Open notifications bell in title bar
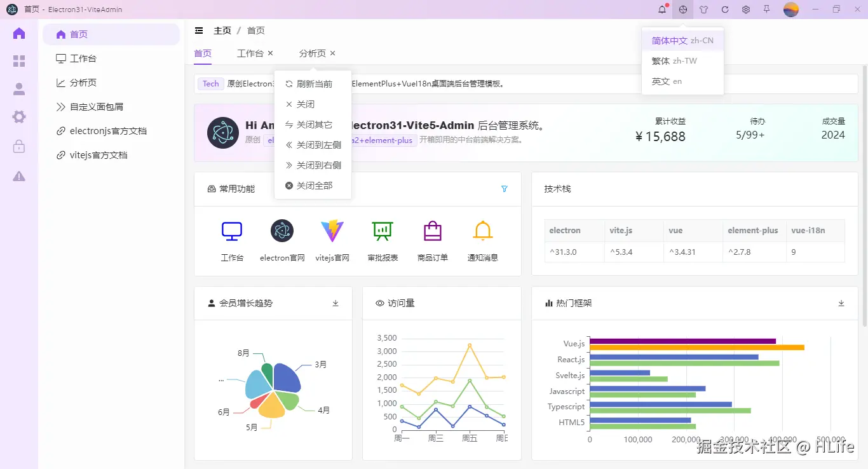This screenshot has width=868, height=469. tap(662, 10)
